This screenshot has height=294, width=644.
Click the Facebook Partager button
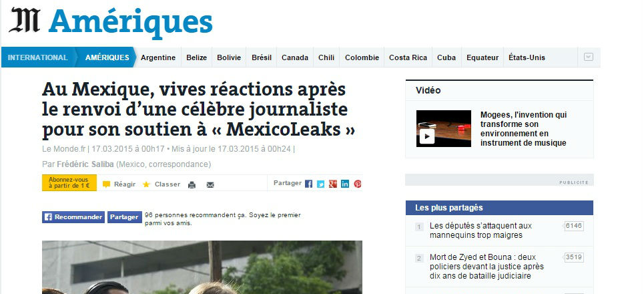point(125,217)
